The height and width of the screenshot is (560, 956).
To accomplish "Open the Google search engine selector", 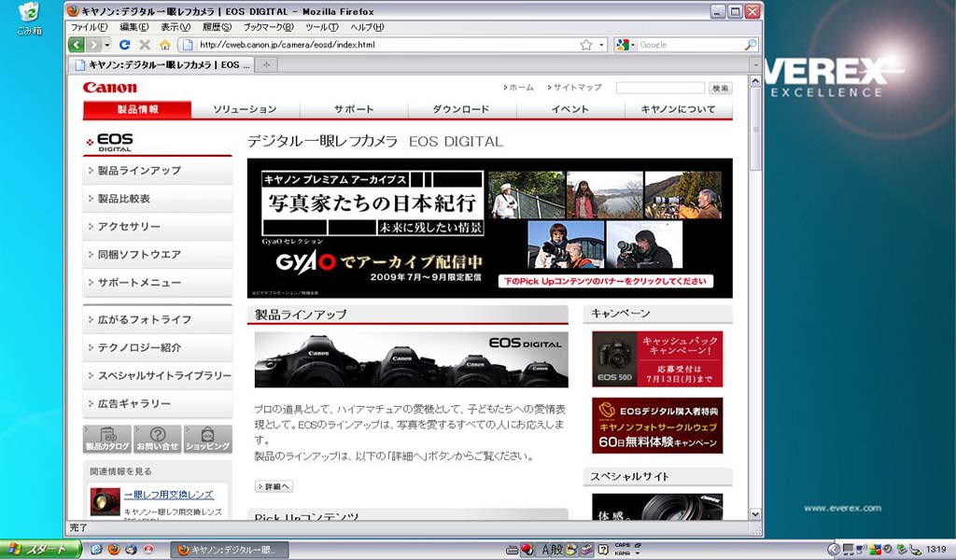I will 625,45.
